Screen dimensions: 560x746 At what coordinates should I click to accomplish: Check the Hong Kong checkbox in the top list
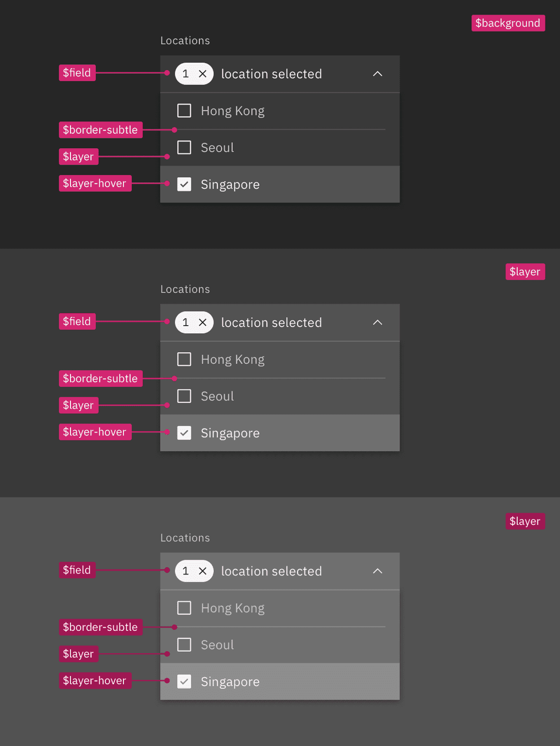click(x=184, y=111)
